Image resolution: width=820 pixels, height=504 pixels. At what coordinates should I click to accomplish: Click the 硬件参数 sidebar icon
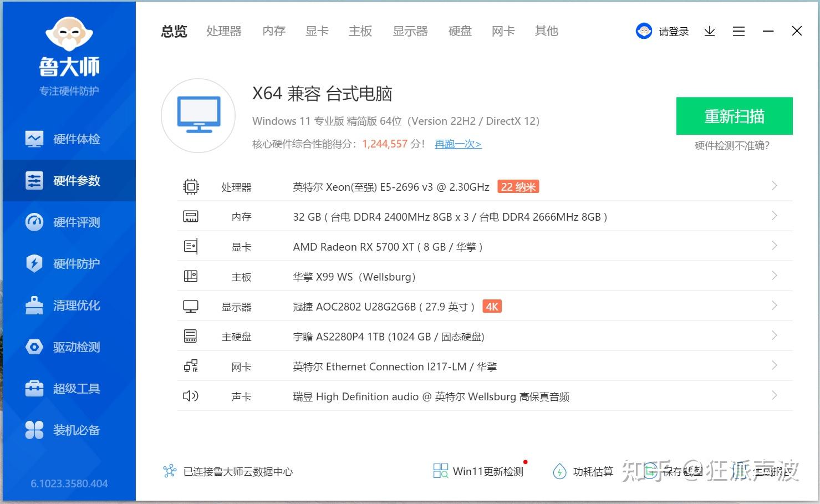coord(69,180)
